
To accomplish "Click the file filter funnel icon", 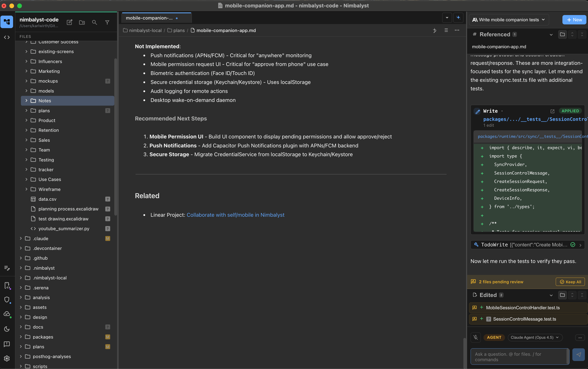I will point(107,22).
